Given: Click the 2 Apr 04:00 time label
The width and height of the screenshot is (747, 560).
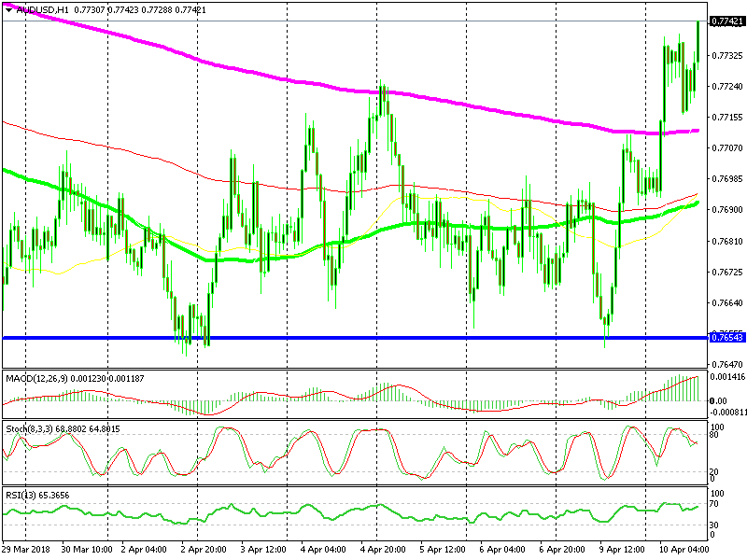Looking at the screenshot, I should tap(144, 549).
